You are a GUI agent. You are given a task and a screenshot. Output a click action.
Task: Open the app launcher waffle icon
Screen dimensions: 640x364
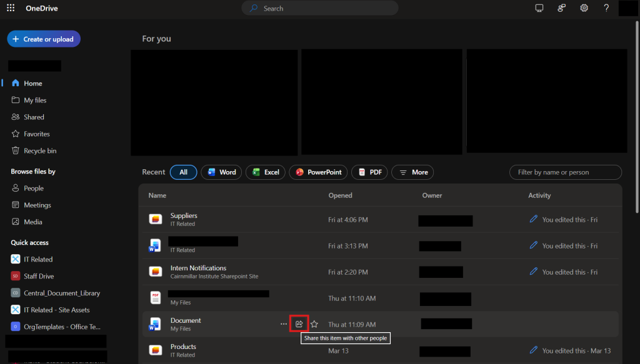pyautogui.click(x=11, y=7)
